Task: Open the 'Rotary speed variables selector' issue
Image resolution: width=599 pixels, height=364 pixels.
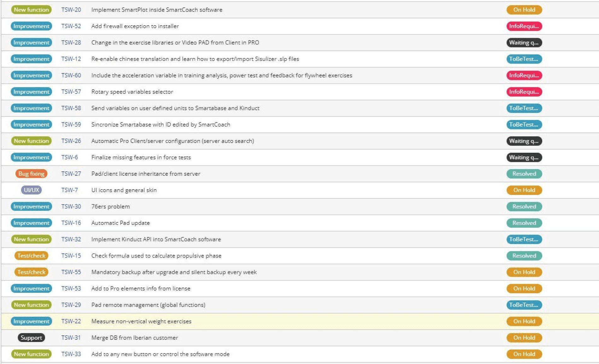Action: coord(132,92)
